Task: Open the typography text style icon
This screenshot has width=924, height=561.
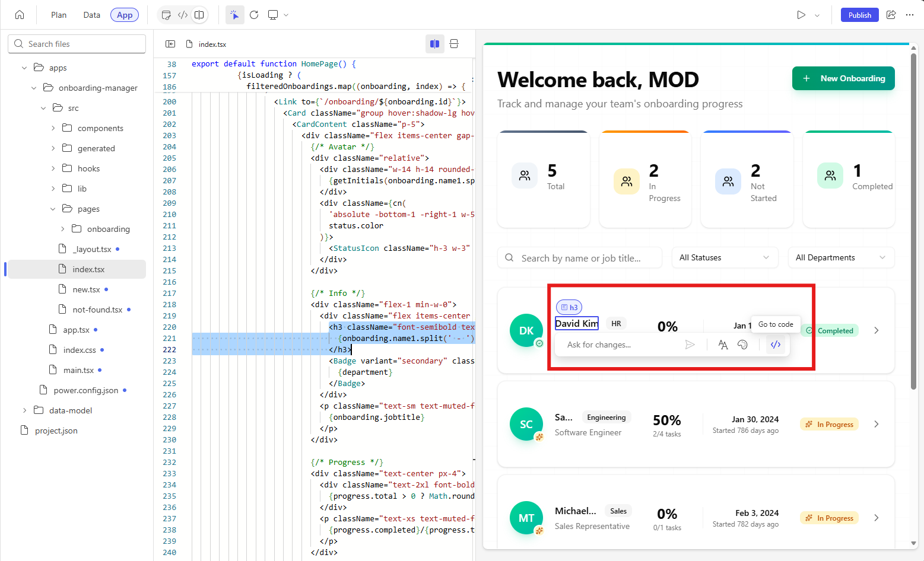Action: (723, 345)
